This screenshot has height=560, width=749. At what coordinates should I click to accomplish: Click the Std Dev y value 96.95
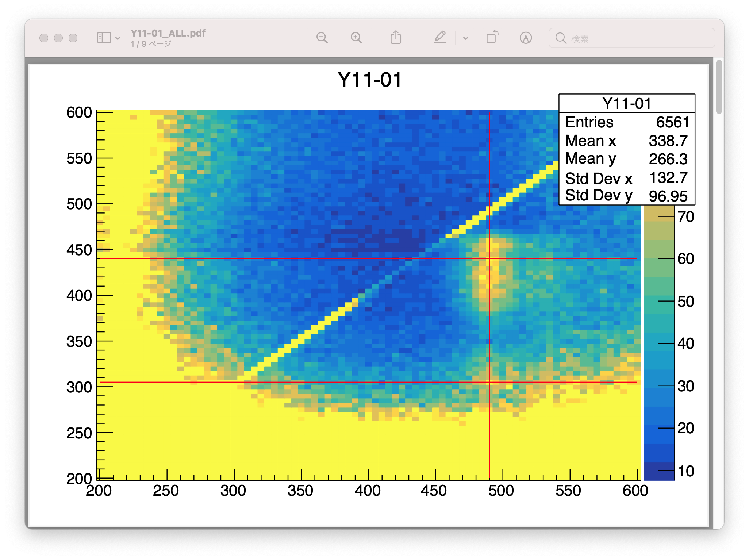pyautogui.click(x=668, y=196)
